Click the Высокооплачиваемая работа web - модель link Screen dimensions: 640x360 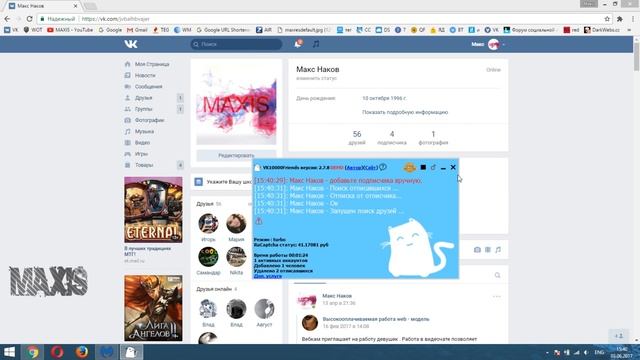click(x=376, y=319)
